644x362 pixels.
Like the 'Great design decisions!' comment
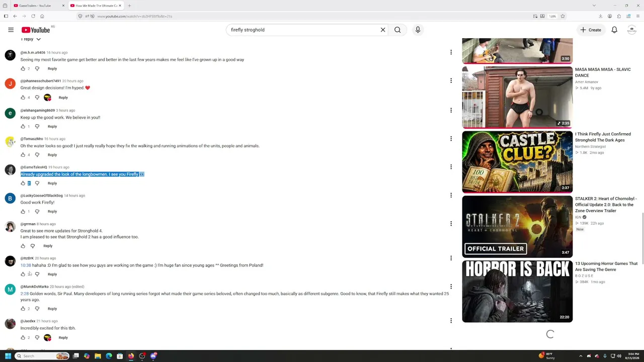point(23,98)
